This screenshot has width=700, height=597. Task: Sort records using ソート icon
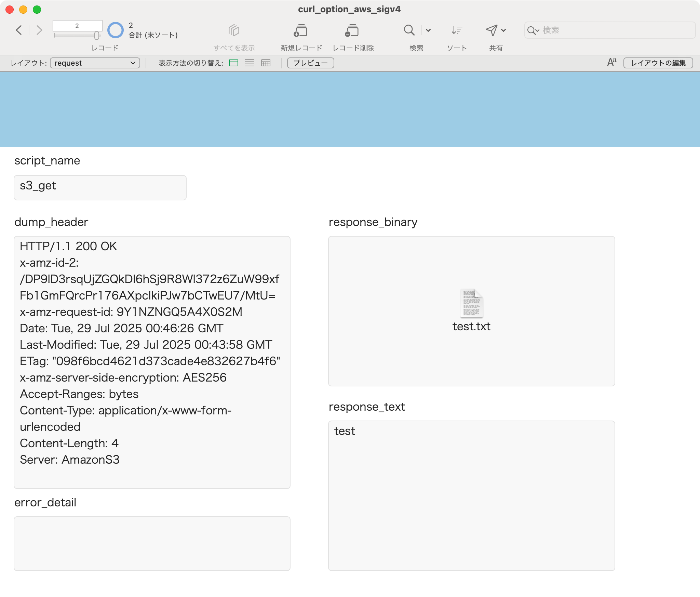pos(457,30)
